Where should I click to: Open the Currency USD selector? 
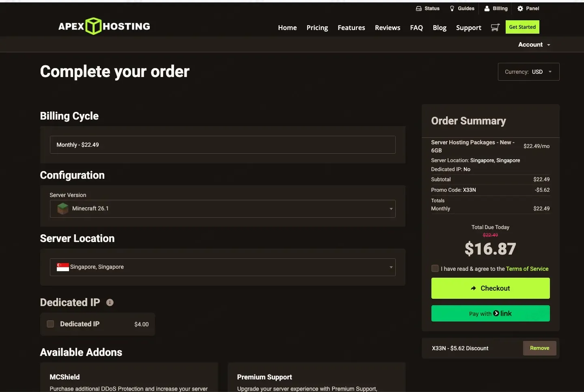[x=528, y=72]
